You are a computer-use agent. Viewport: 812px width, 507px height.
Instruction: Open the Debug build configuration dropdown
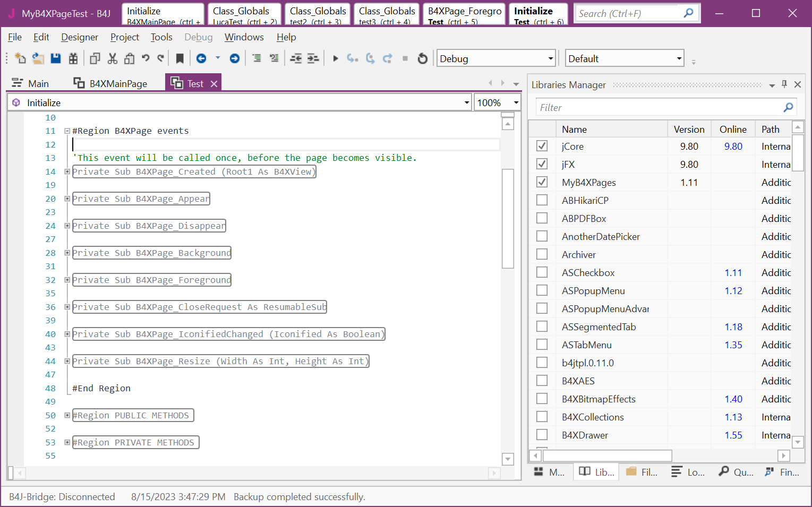(x=550, y=58)
